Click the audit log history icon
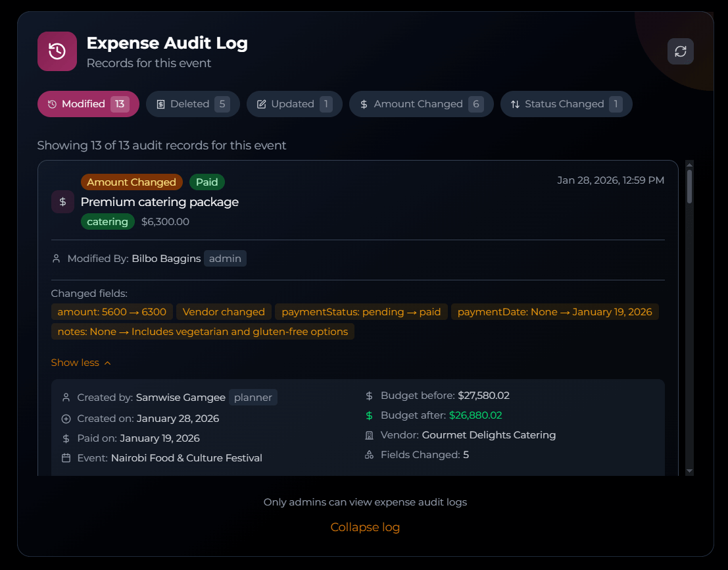The width and height of the screenshot is (728, 570). [x=57, y=51]
